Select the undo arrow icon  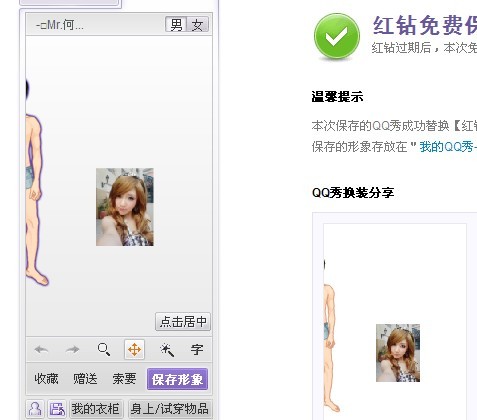[41, 350]
